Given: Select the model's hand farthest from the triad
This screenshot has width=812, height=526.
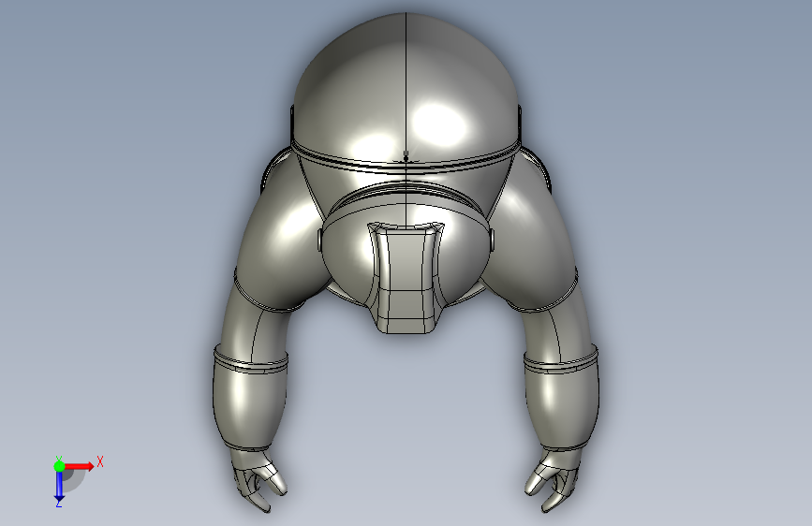Looking at the screenshot, I should (552, 479).
